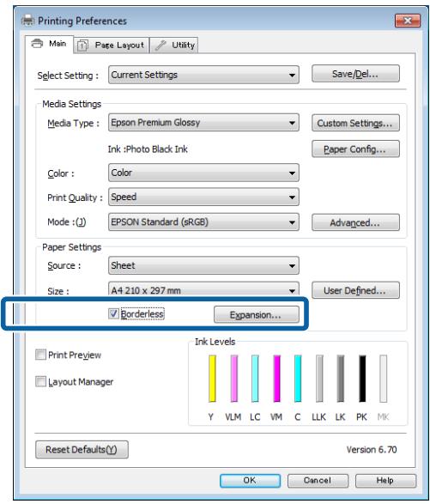This screenshot has height=504, width=430.
Task: Click the Cyan (C) ink level bar
Action: pyautogui.click(x=298, y=379)
